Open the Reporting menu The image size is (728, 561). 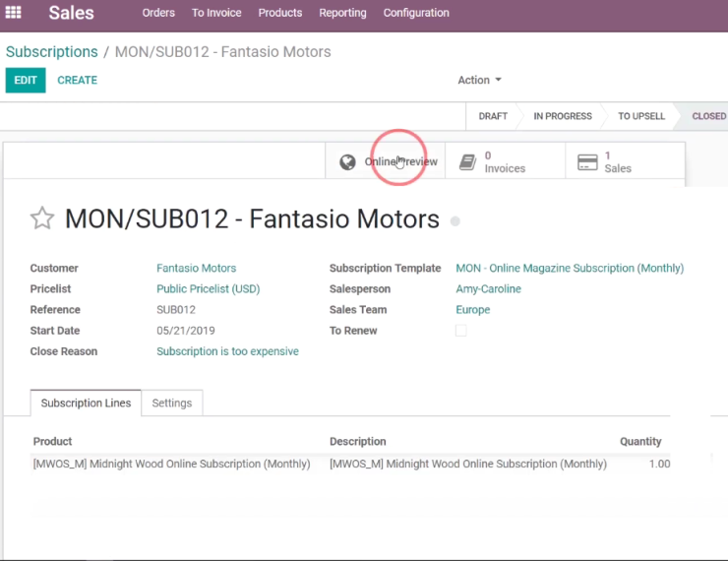point(342,13)
